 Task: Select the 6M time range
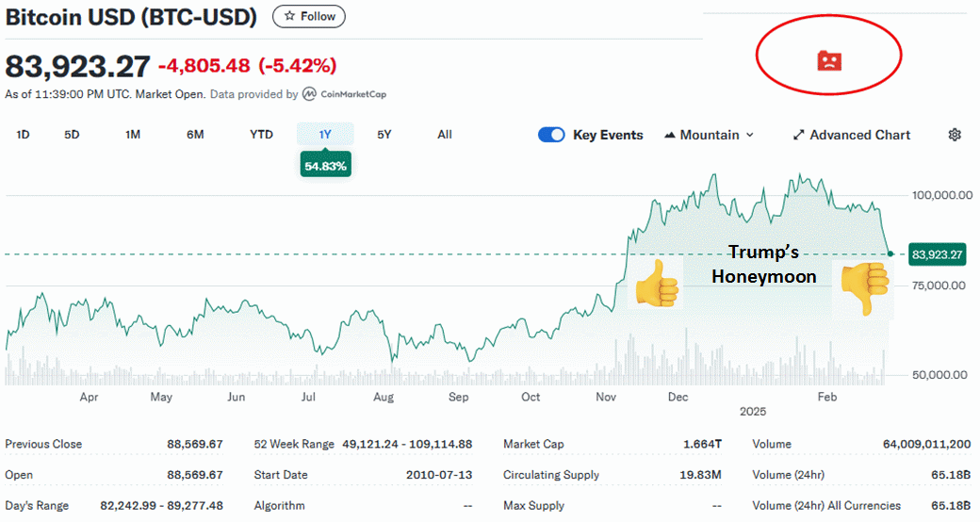coord(195,135)
